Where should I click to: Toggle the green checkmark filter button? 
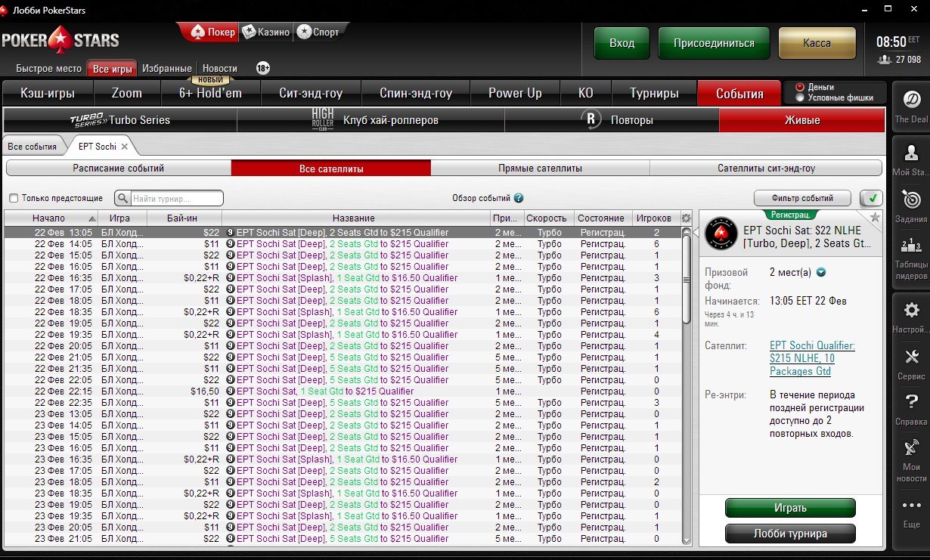[871, 198]
